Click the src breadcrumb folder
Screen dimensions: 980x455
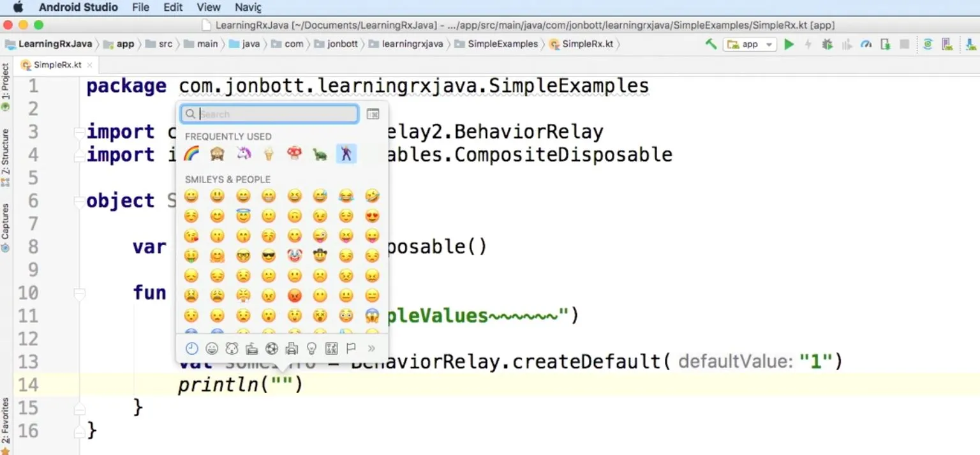click(160, 44)
